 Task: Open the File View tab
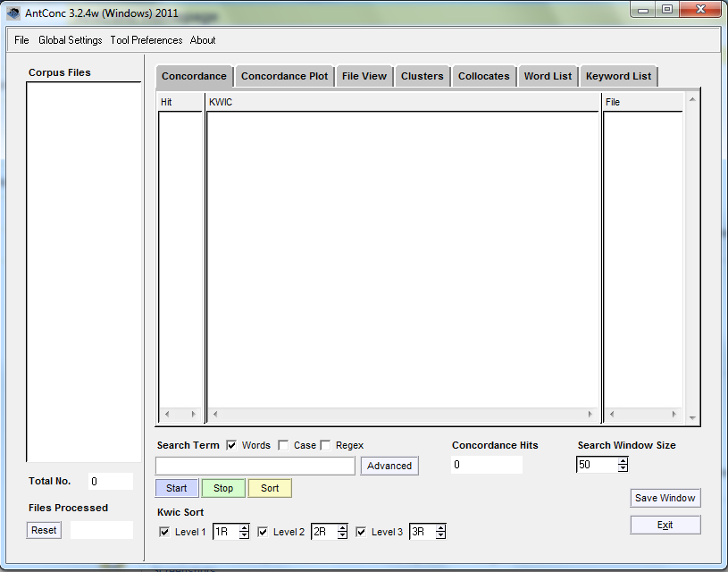tap(364, 76)
